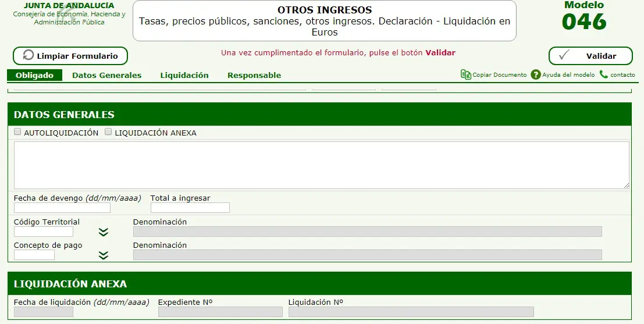Click the large description text area
Viewport: 644px width, 324px height.
[x=321, y=165]
